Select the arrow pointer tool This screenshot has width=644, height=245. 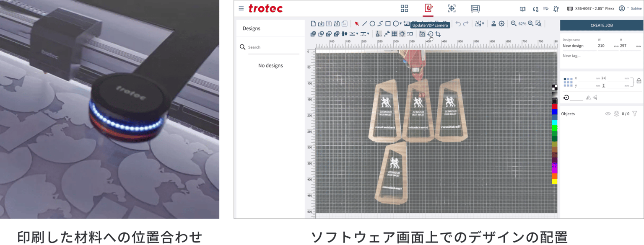tap(357, 23)
